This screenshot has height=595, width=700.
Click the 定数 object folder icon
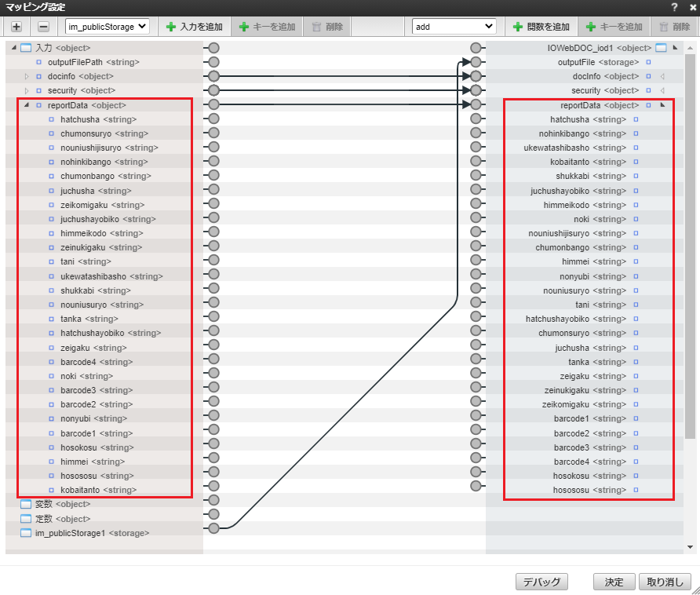pos(26,519)
